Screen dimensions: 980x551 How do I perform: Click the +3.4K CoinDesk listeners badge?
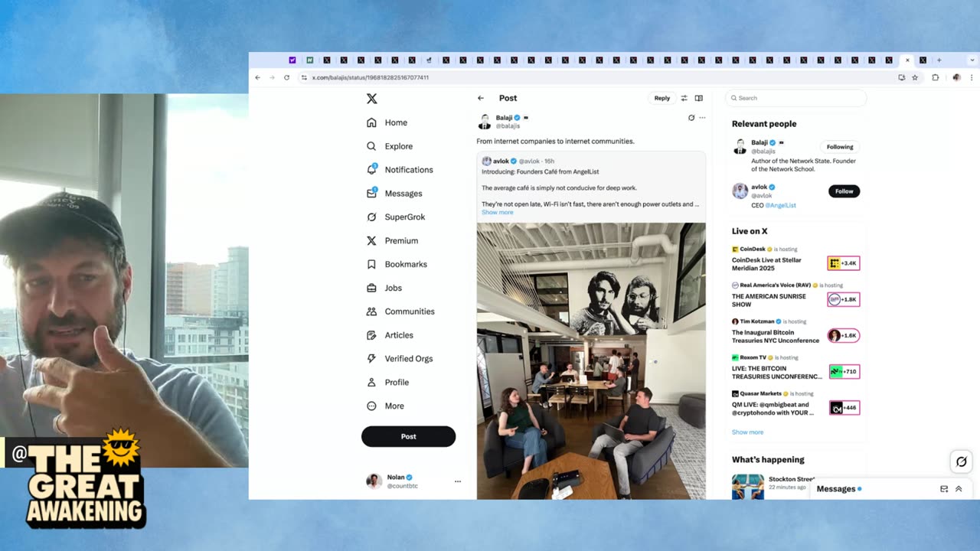click(x=844, y=263)
